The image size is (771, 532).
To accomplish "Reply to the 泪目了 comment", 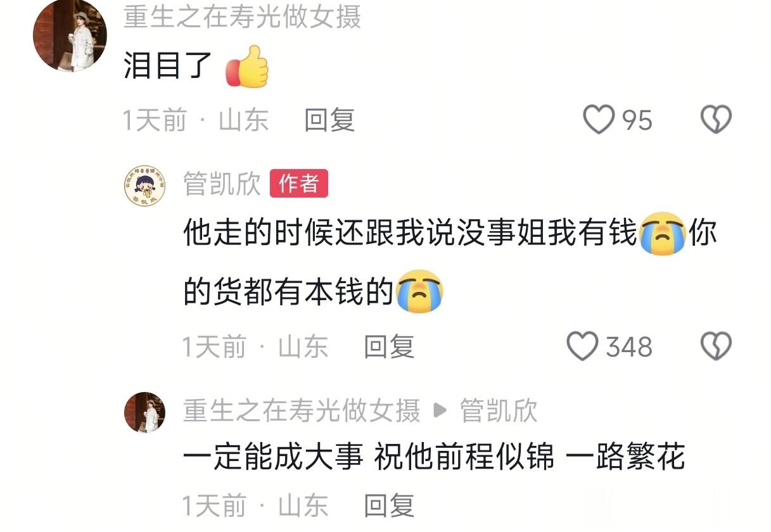I will pyautogui.click(x=329, y=120).
